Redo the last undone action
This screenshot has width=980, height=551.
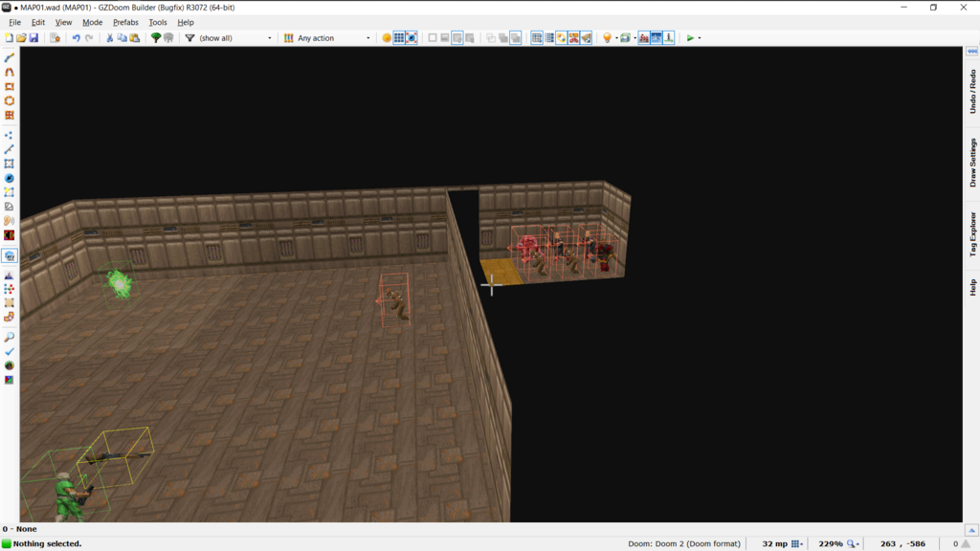point(89,38)
